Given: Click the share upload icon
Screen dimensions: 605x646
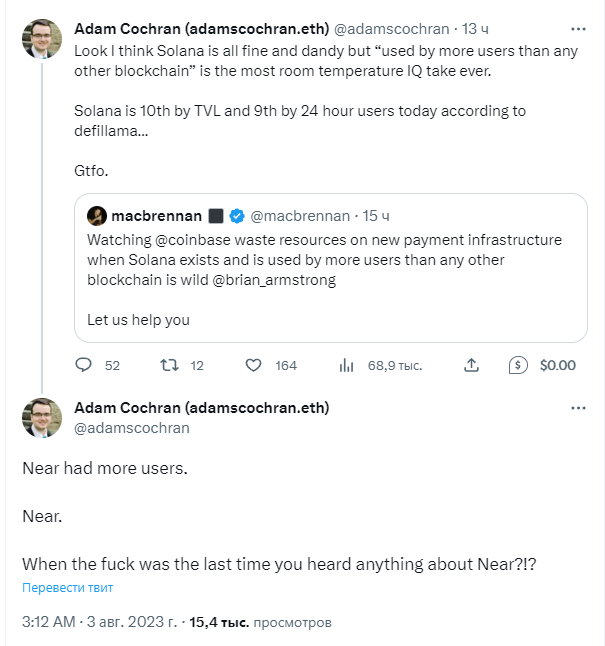Looking at the screenshot, I should click(x=471, y=365).
